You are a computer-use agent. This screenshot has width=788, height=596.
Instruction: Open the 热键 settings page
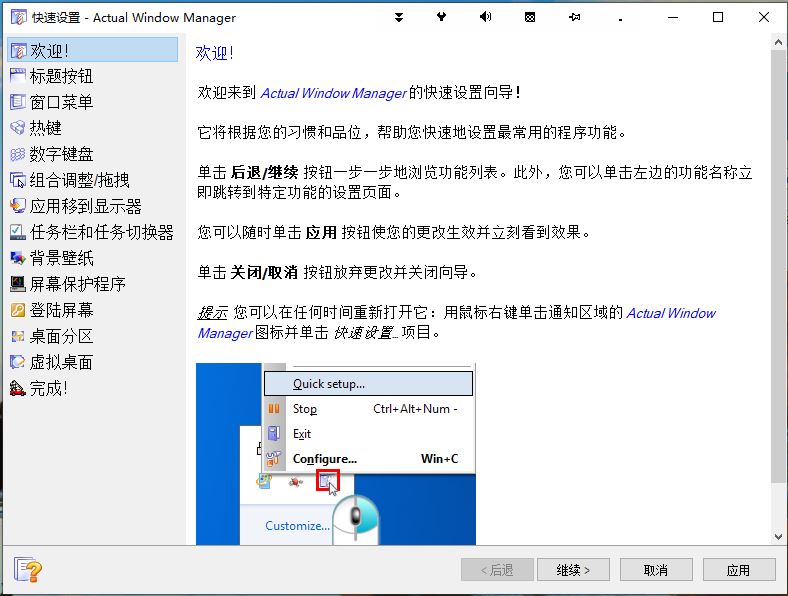46,128
